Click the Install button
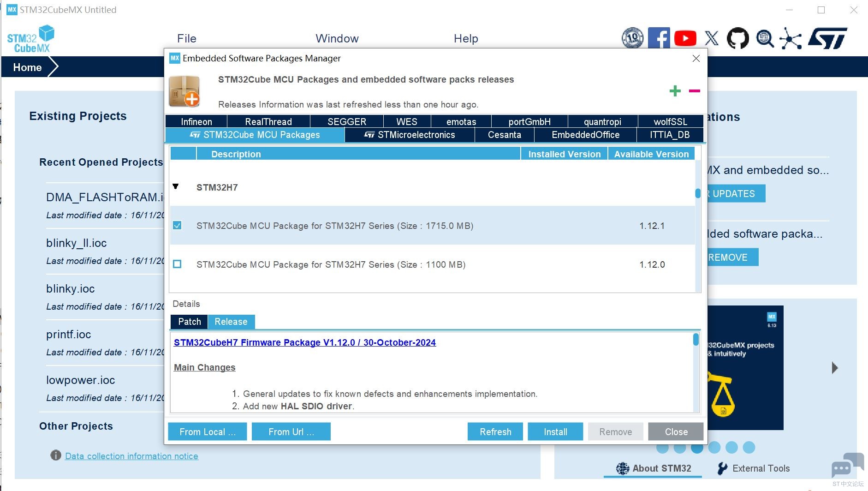The image size is (868, 491). coord(555,431)
